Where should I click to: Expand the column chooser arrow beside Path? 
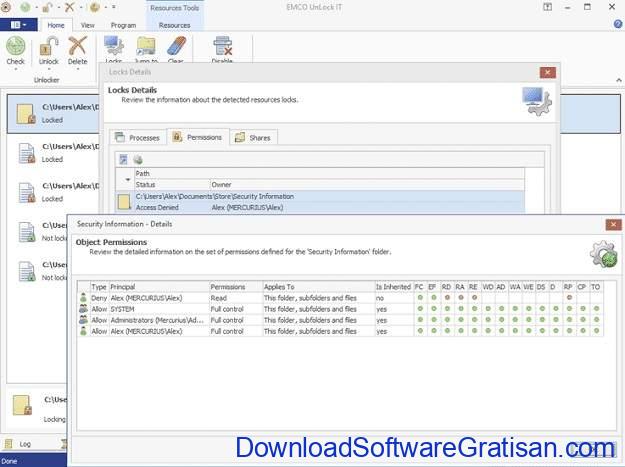tap(128, 180)
